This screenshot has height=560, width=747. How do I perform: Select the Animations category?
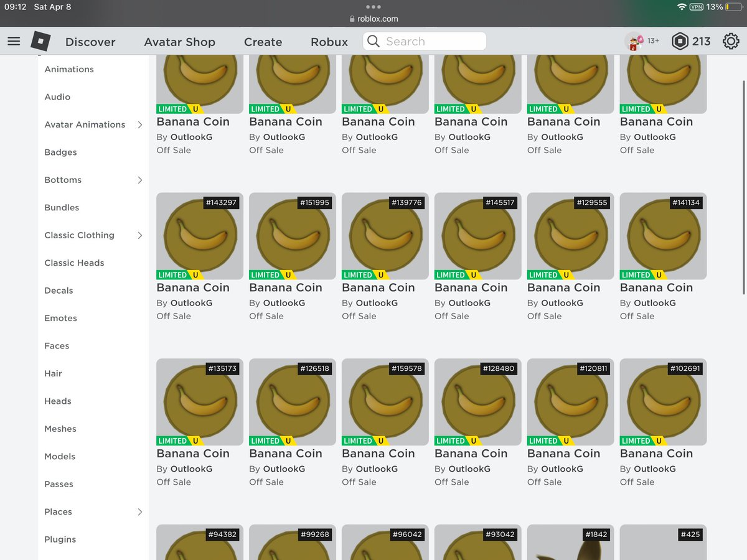[69, 69]
